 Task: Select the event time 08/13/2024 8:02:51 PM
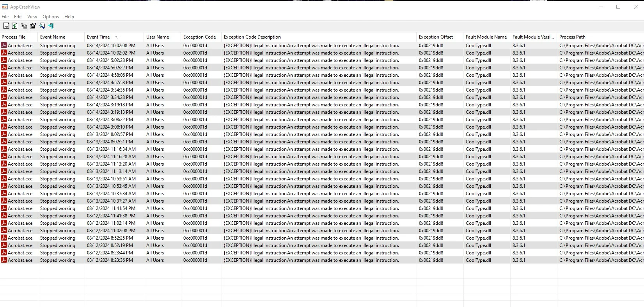[x=110, y=142]
